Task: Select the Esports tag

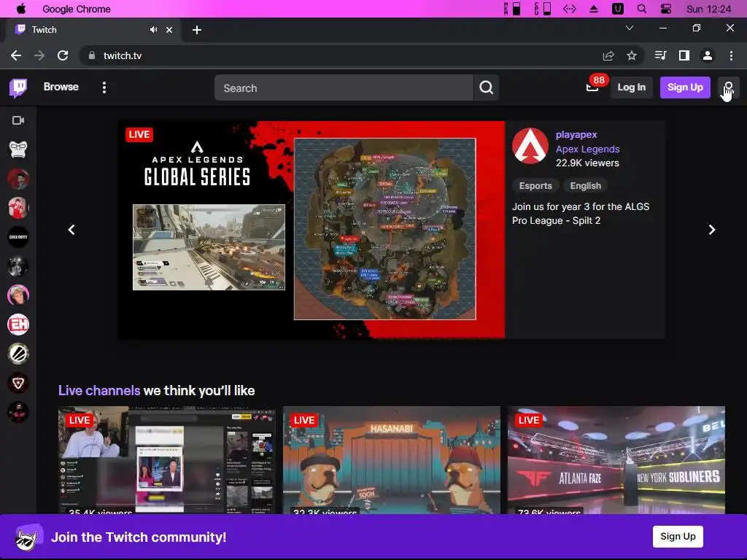Action: (535, 186)
